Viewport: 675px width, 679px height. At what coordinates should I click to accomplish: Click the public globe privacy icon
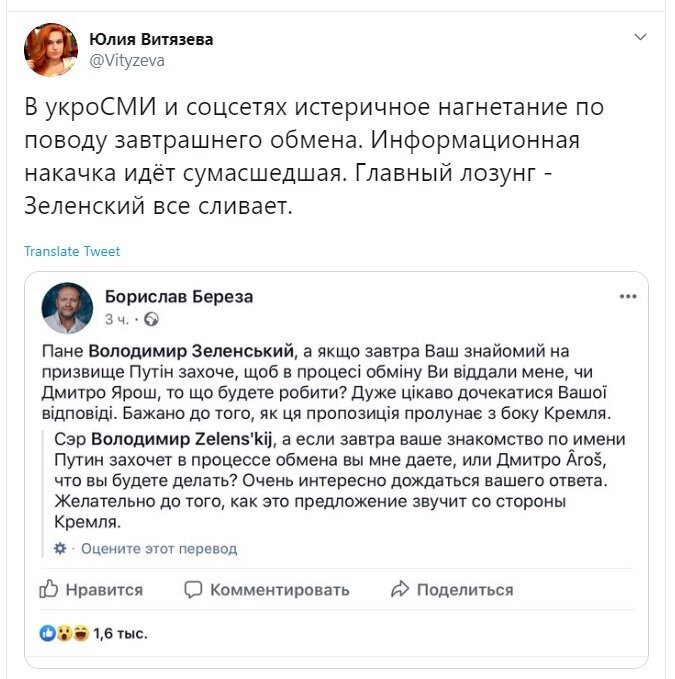(x=151, y=320)
